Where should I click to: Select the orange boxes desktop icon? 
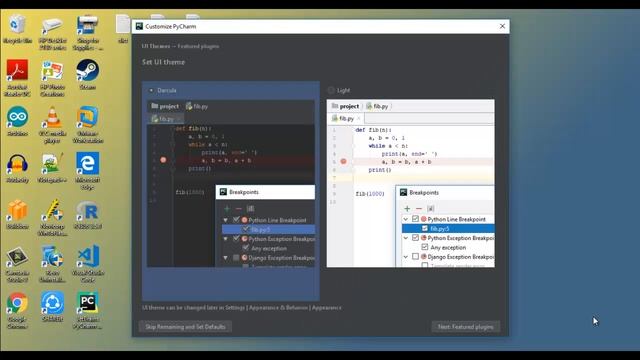[x=17, y=214]
